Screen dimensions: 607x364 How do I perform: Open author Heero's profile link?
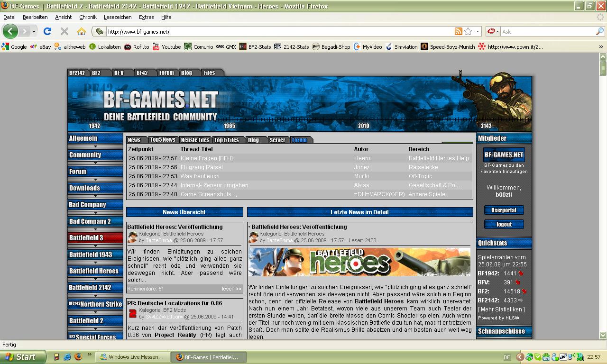pyautogui.click(x=362, y=158)
